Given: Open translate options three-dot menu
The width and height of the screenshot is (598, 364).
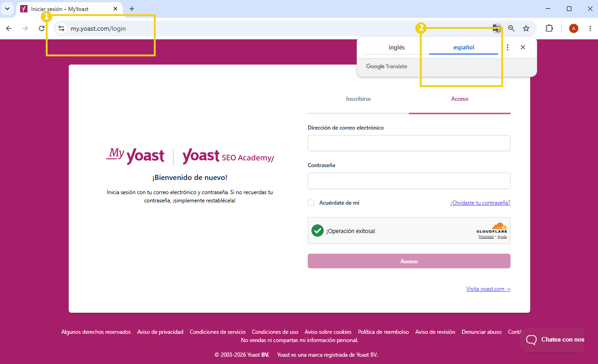Looking at the screenshot, I should click(x=507, y=47).
